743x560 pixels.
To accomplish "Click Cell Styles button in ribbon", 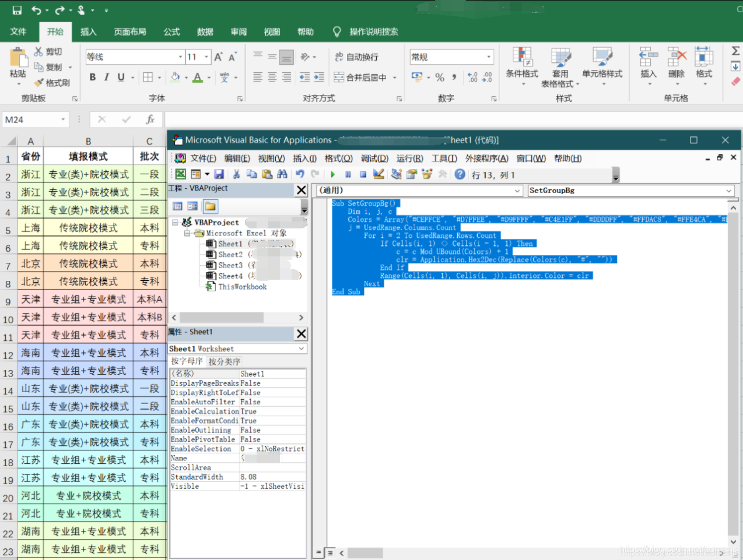I will [x=602, y=67].
